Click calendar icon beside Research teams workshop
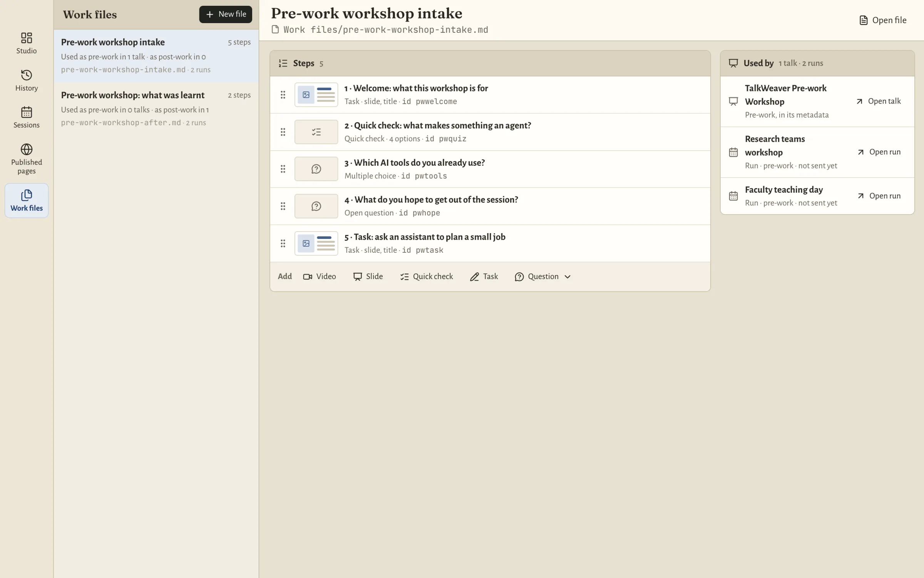The width and height of the screenshot is (924, 578). click(733, 152)
